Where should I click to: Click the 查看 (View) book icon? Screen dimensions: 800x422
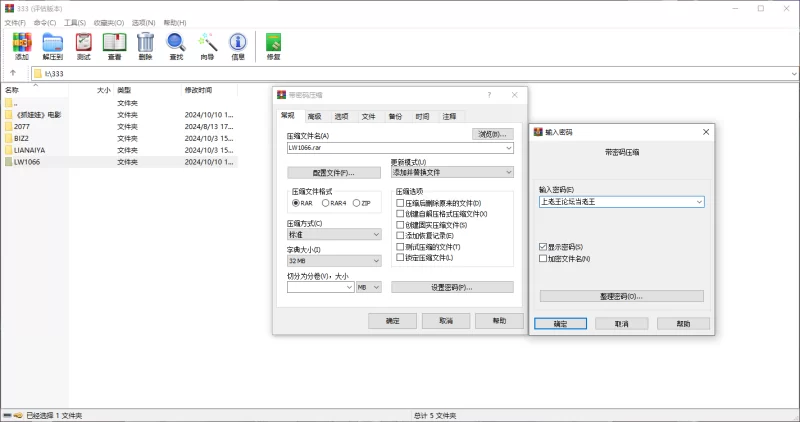click(x=115, y=45)
